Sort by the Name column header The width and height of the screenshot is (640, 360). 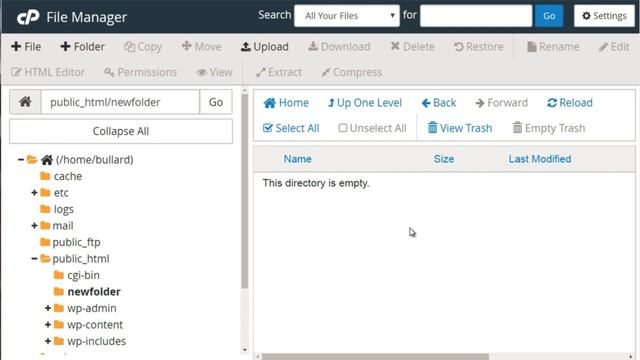coord(298,159)
